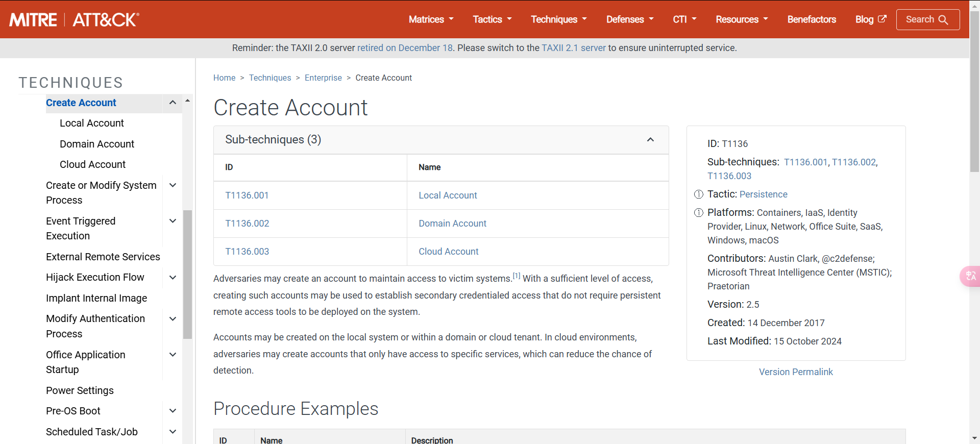
Task: Collapse Create Account in the sidebar
Action: 173,103
